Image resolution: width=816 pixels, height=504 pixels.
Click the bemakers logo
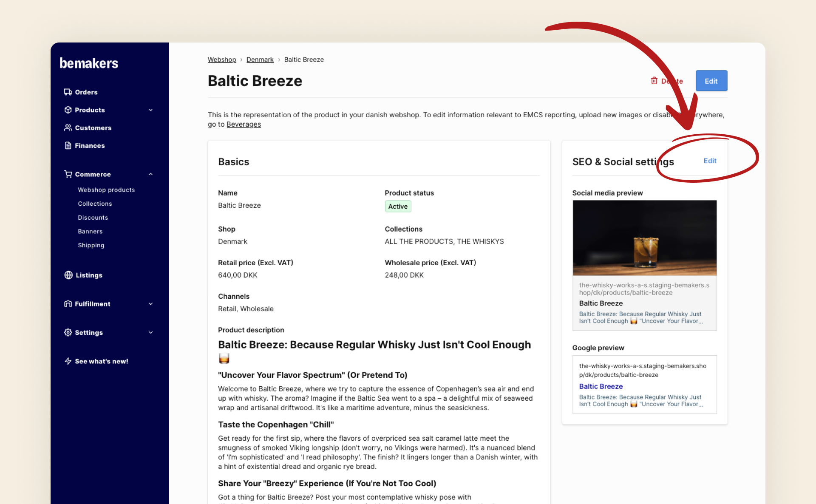point(89,63)
